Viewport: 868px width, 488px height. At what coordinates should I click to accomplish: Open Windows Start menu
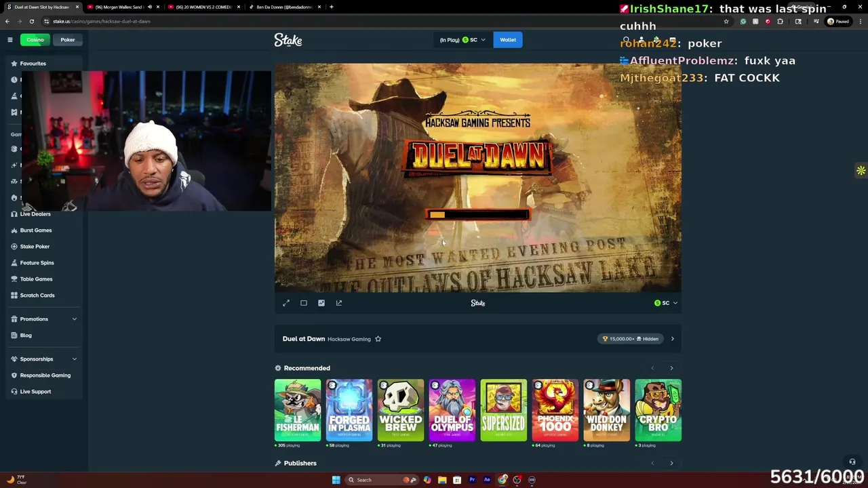[336, 480]
